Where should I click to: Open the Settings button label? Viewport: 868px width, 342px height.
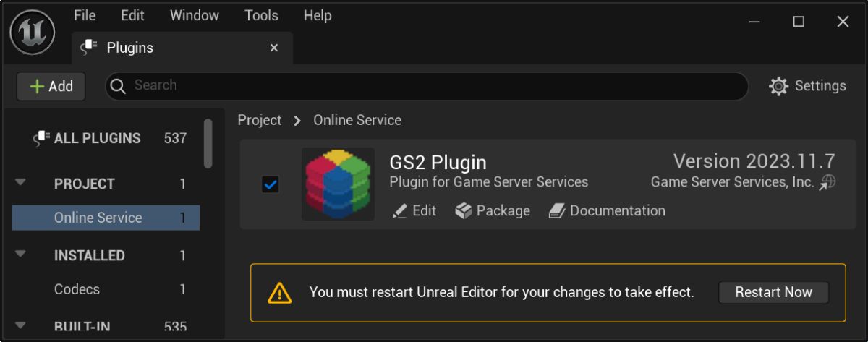pyautogui.click(x=820, y=86)
